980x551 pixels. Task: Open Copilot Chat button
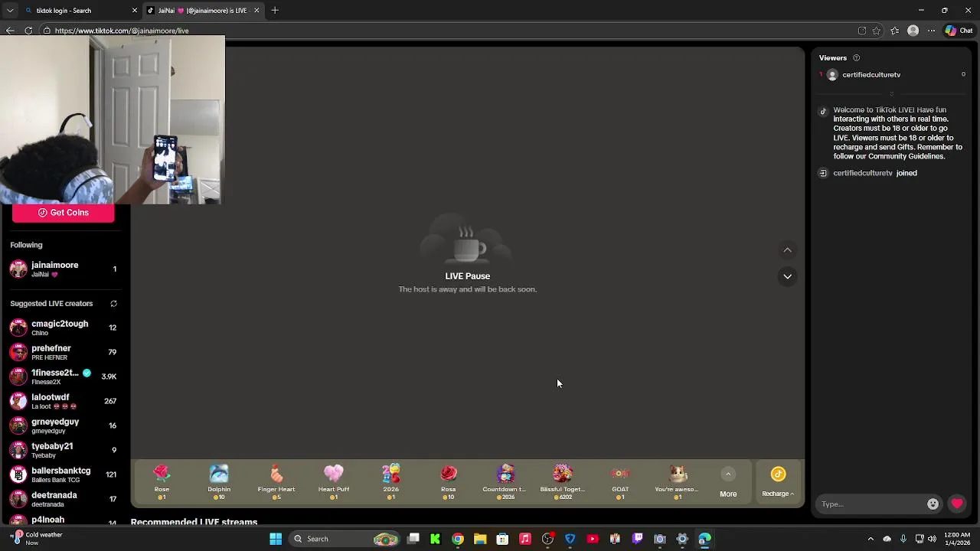point(959,31)
